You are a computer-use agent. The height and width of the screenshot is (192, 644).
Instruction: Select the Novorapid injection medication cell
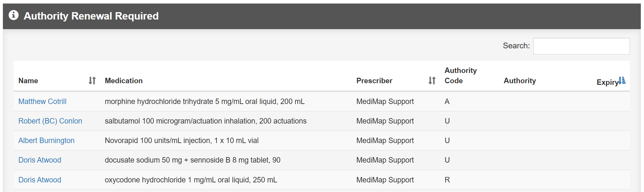pyautogui.click(x=182, y=140)
